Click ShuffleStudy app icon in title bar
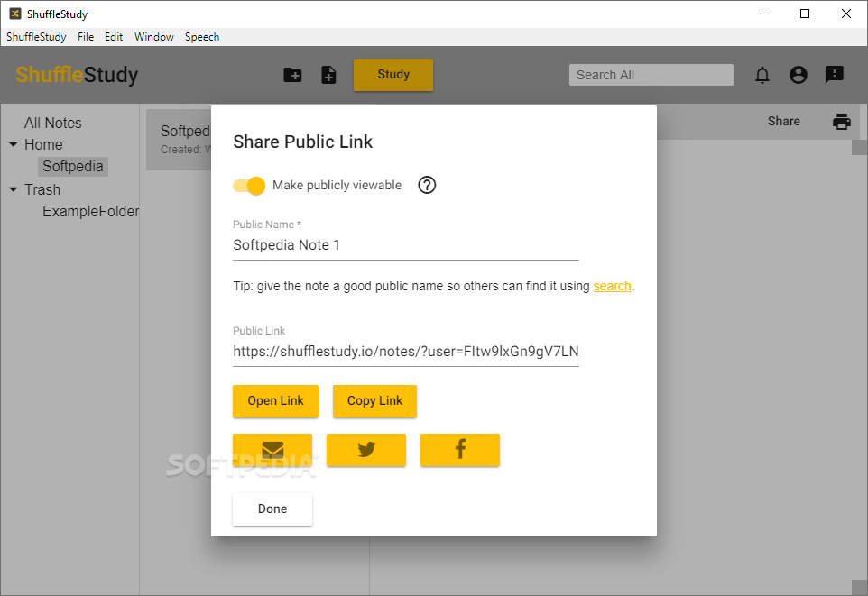 (x=15, y=14)
